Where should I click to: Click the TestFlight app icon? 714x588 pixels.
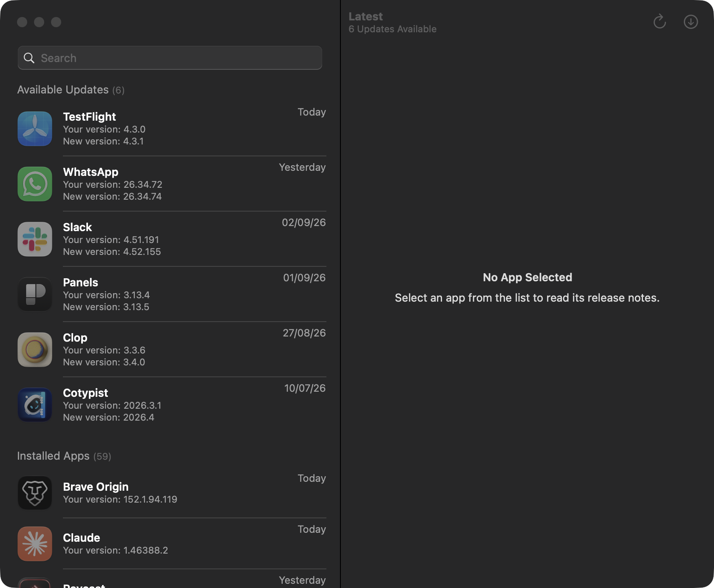point(35,129)
